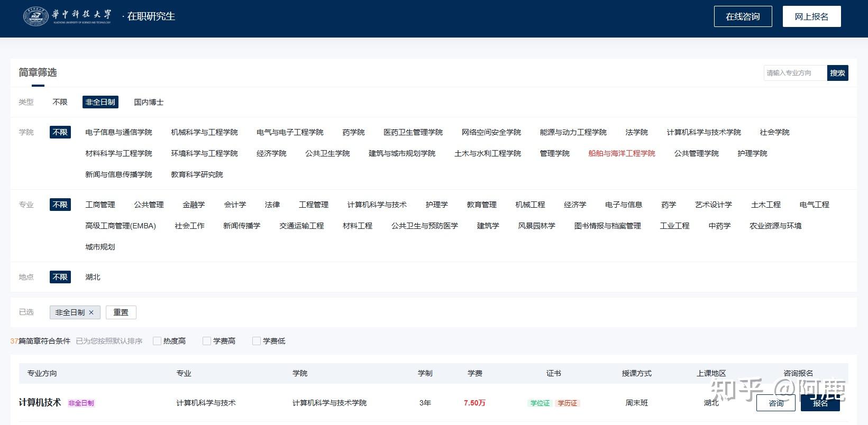
Task: Choose major 机械工程
Action: [x=531, y=205]
